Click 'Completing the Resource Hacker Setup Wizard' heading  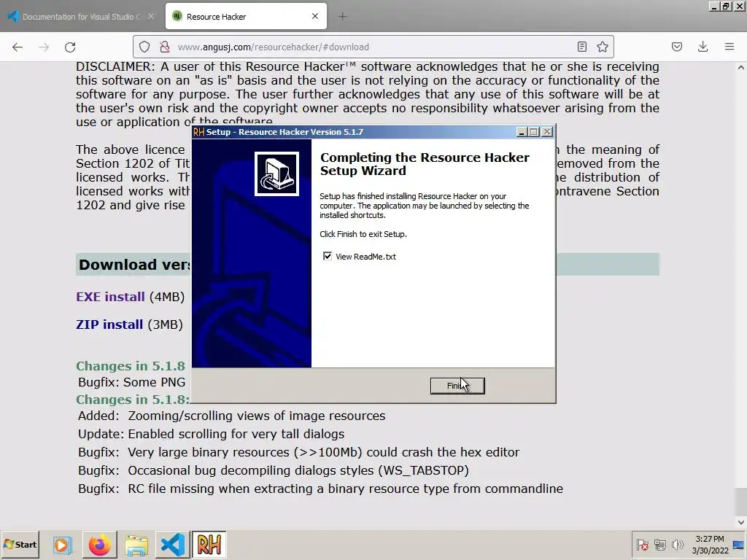[x=425, y=164]
